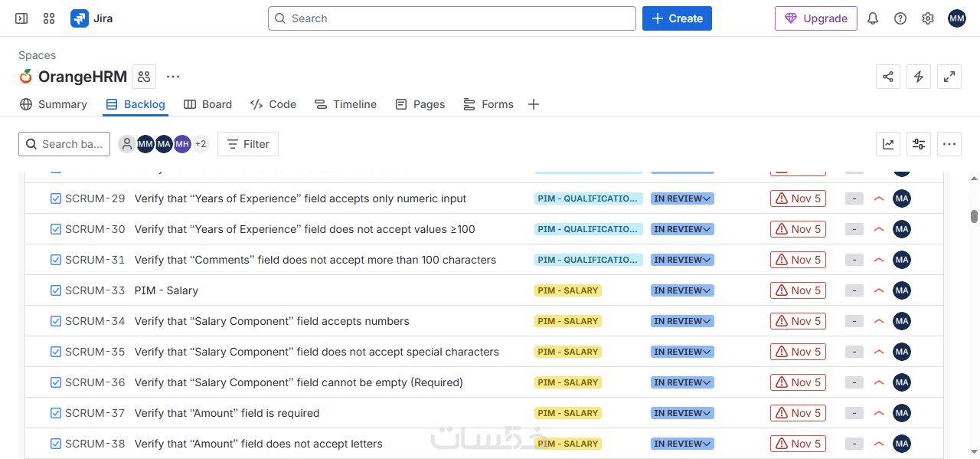Enter full screen with expand icon
The width and height of the screenshot is (980, 459).
(x=949, y=77)
